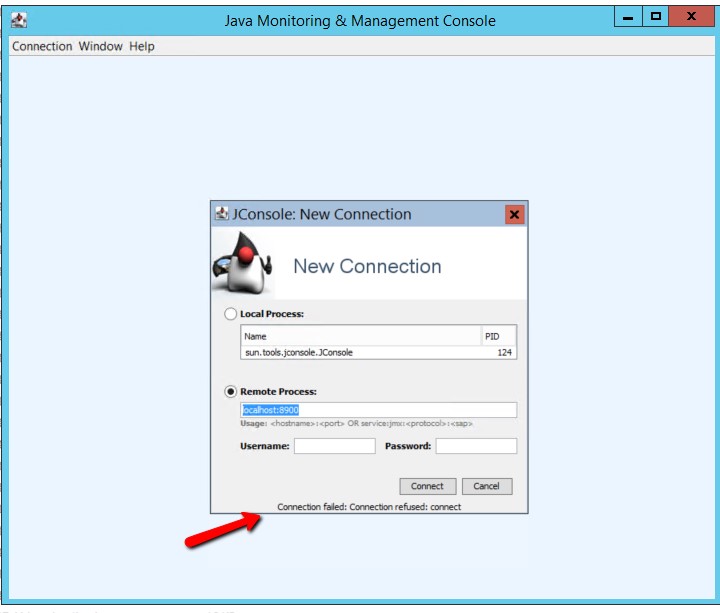Screen dimensions: 720x613
Task: Click the Java icon in dialog title bar
Action: pos(222,213)
